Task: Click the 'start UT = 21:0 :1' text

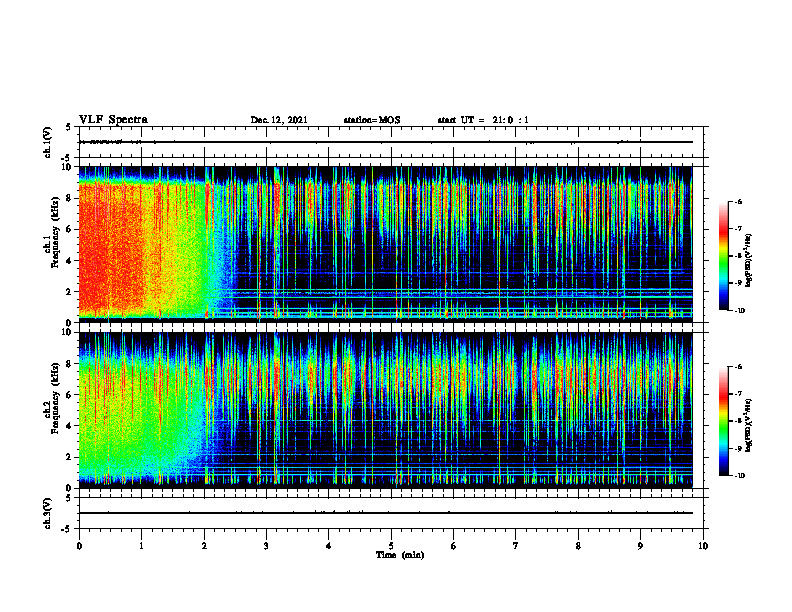Action: [x=483, y=120]
